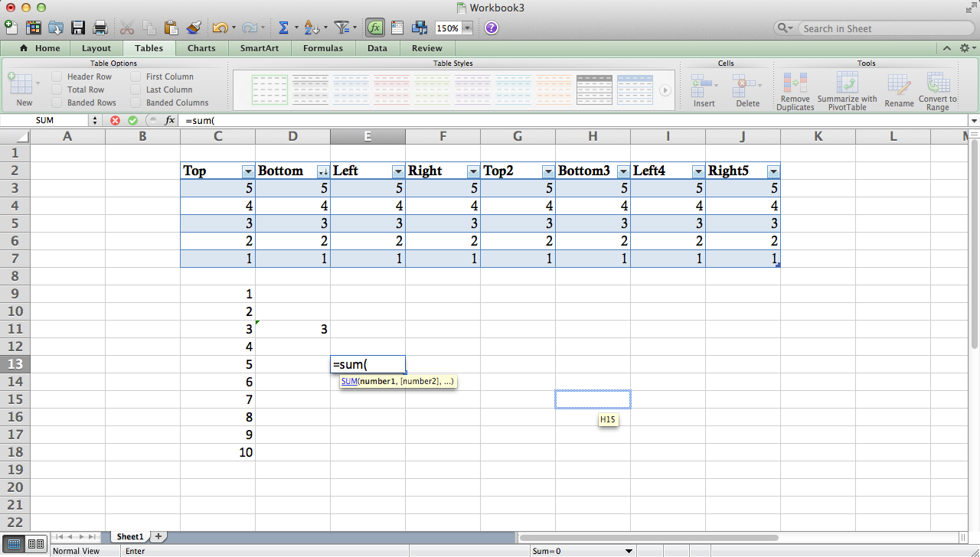
Task: Open the Right5 column filter dropdown
Action: point(773,171)
